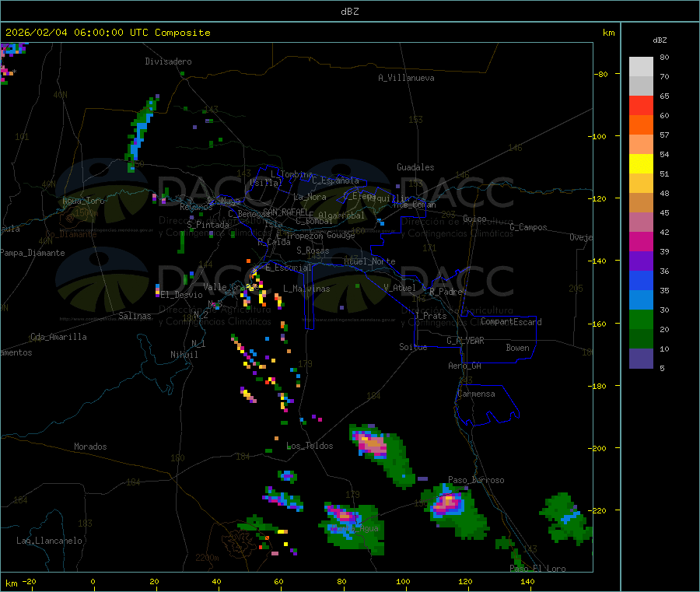Click the yellow 51-54 dBZ legend swatch
700x592 pixels.
pyautogui.click(x=641, y=164)
